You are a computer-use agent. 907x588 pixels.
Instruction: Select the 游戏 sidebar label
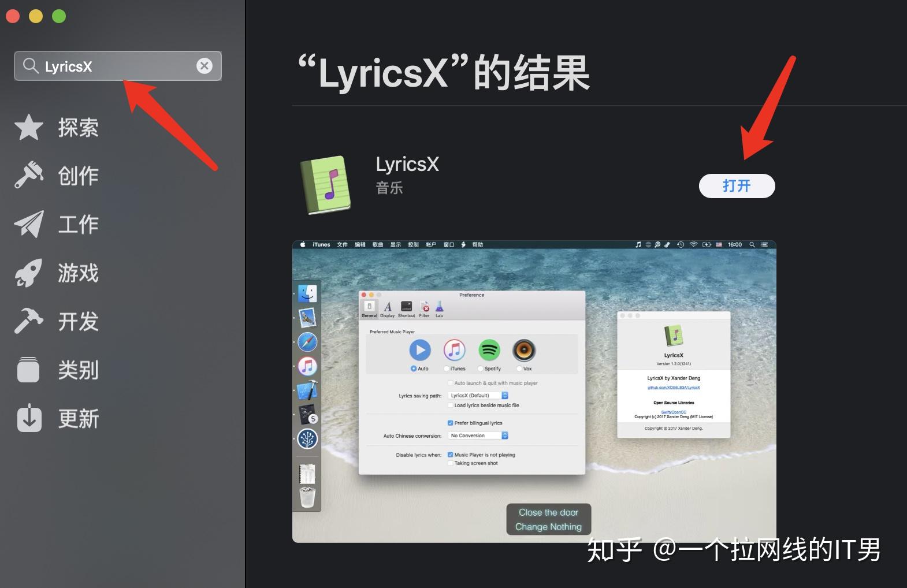78,273
